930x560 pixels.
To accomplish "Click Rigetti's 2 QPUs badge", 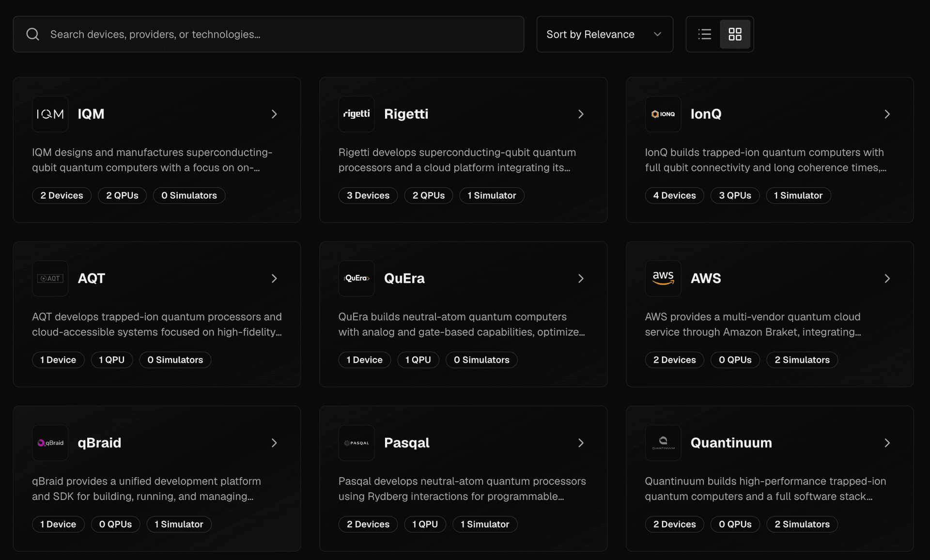I will [x=428, y=196].
